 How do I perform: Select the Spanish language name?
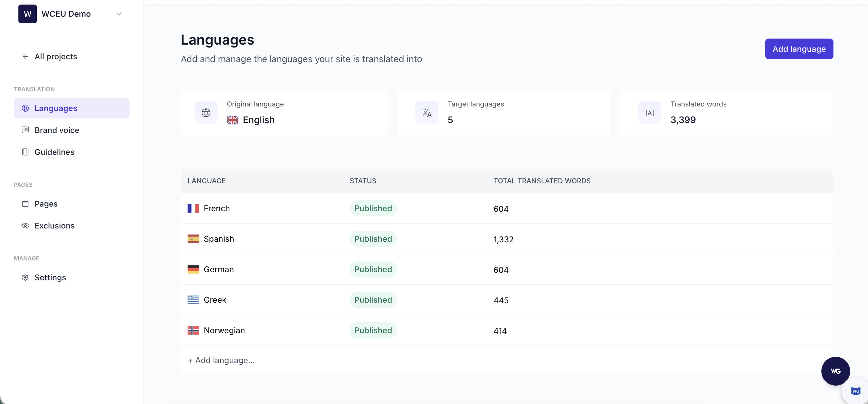219,239
